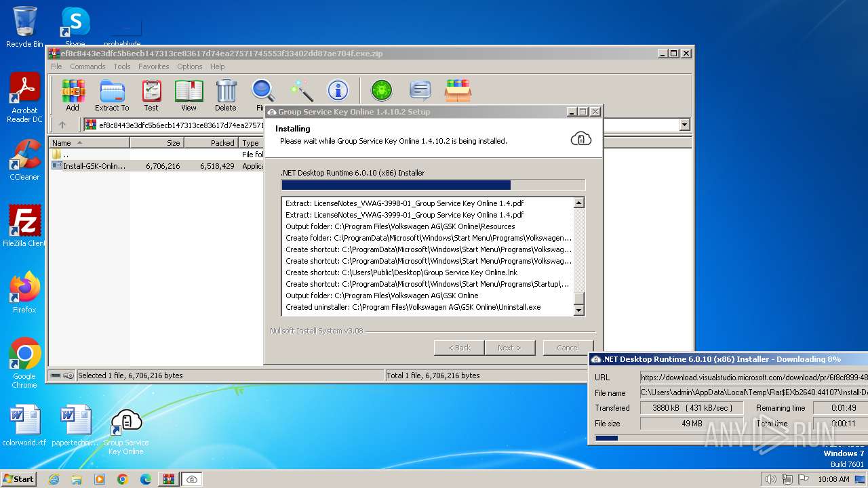Click "Created uninstaller" log line
The height and width of the screenshot is (488, 868).
click(413, 307)
